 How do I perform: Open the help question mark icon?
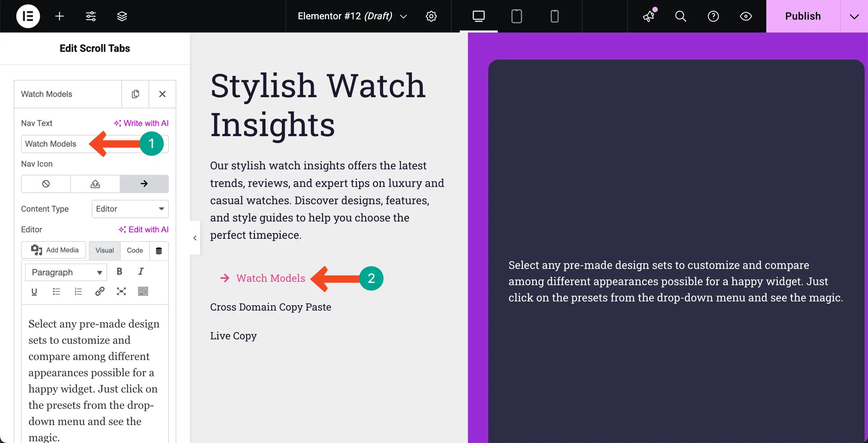point(713,16)
